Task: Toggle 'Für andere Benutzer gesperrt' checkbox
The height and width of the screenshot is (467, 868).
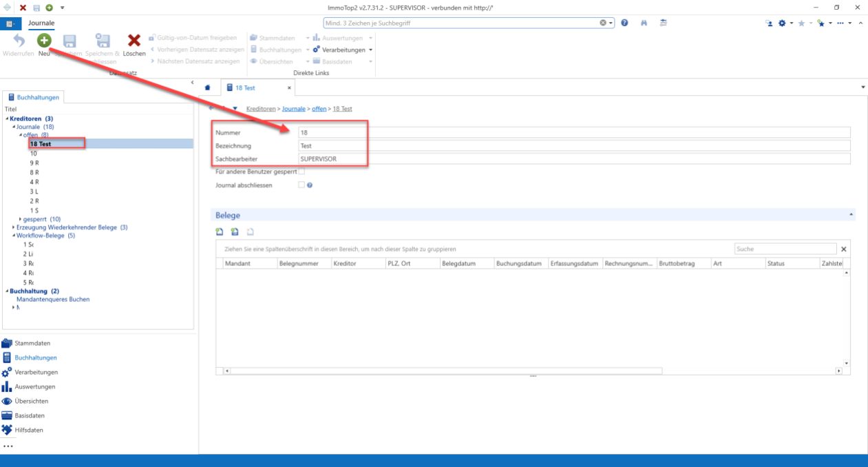Action: click(301, 171)
